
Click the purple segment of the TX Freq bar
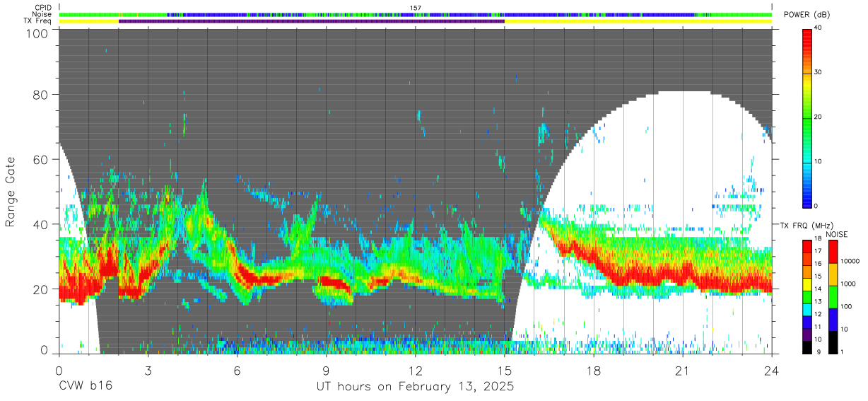[312, 21]
